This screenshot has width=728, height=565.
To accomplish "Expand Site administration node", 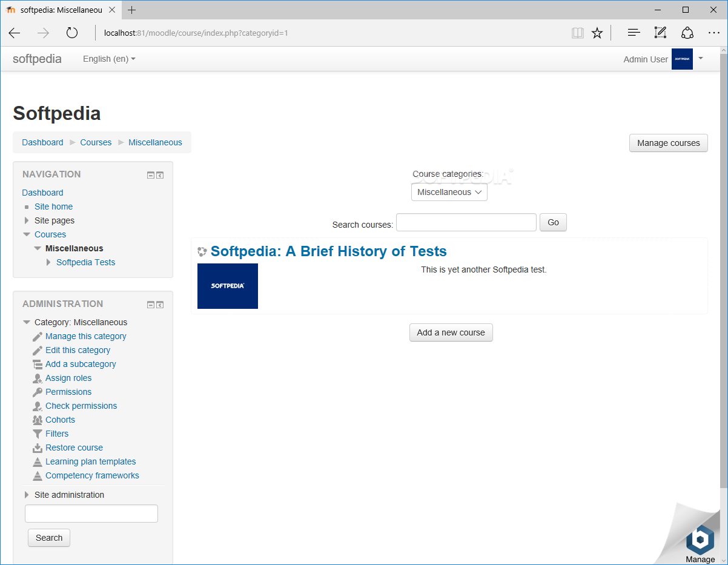I will tap(27, 495).
